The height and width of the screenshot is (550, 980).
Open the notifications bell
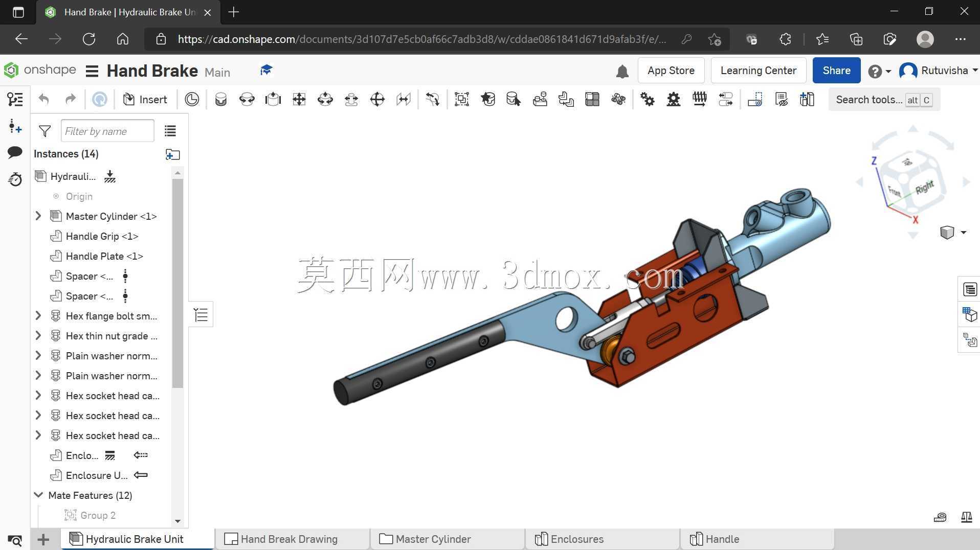click(622, 71)
